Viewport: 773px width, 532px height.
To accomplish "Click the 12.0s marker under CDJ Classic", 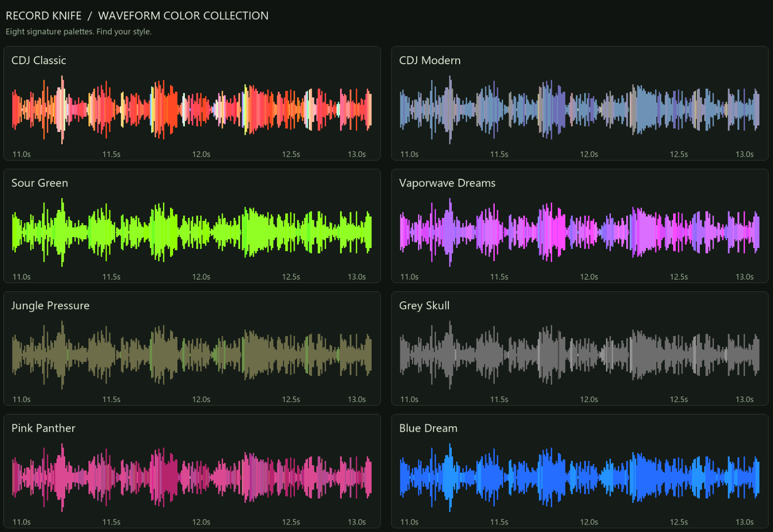I will click(x=201, y=154).
